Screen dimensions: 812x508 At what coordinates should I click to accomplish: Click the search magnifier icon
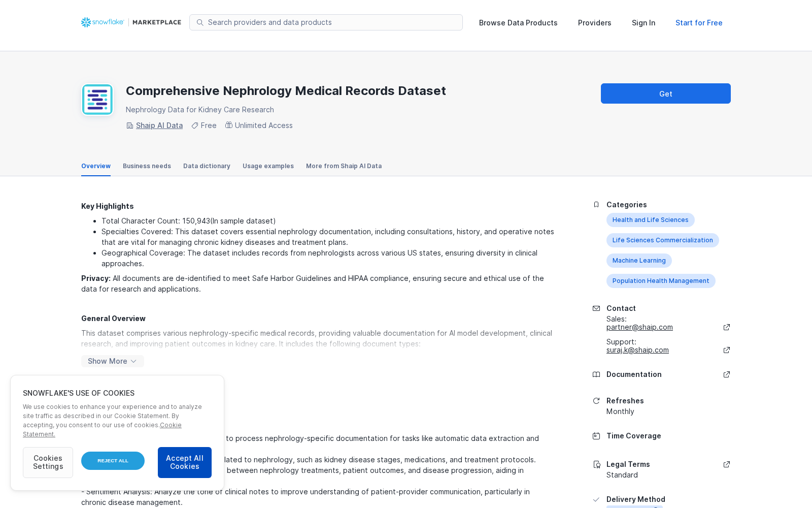click(200, 22)
